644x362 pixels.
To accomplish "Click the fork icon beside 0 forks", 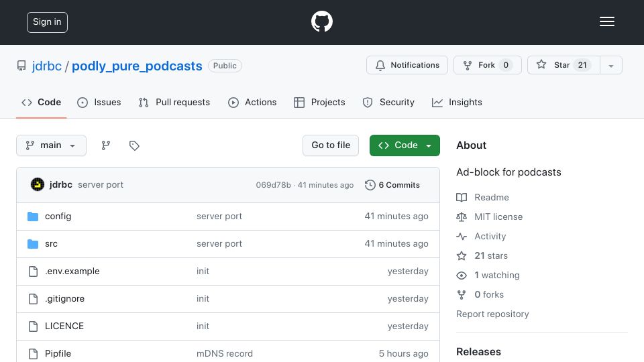I will click(x=462, y=295).
